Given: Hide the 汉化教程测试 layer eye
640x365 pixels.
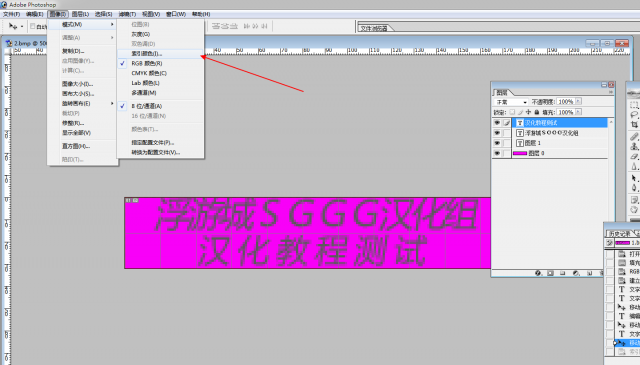Looking at the screenshot, I should click(497, 123).
